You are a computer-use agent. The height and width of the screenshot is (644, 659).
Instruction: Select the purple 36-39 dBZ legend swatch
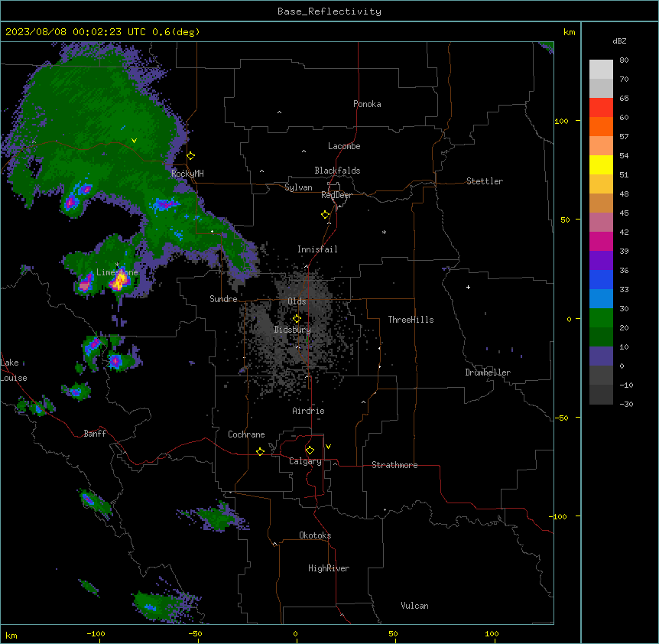[601, 261]
